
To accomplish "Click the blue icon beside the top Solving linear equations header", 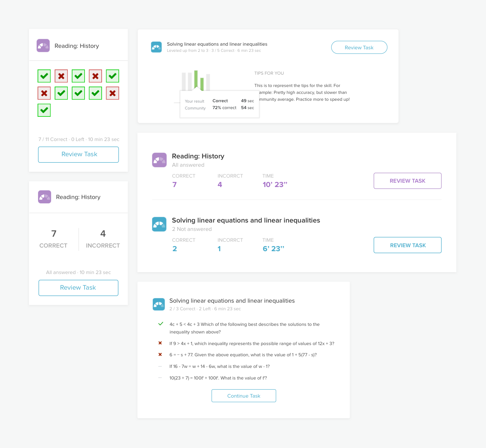I will coord(156,47).
